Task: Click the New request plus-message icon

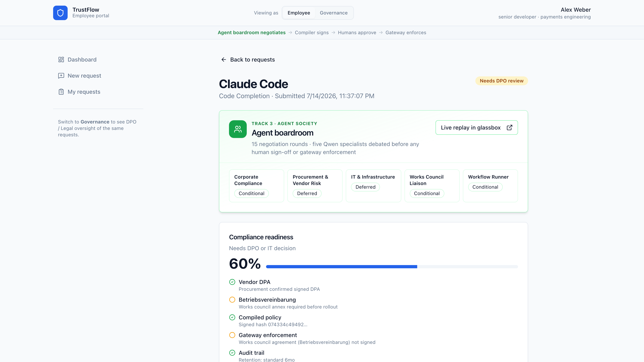Action: coord(61,75)
